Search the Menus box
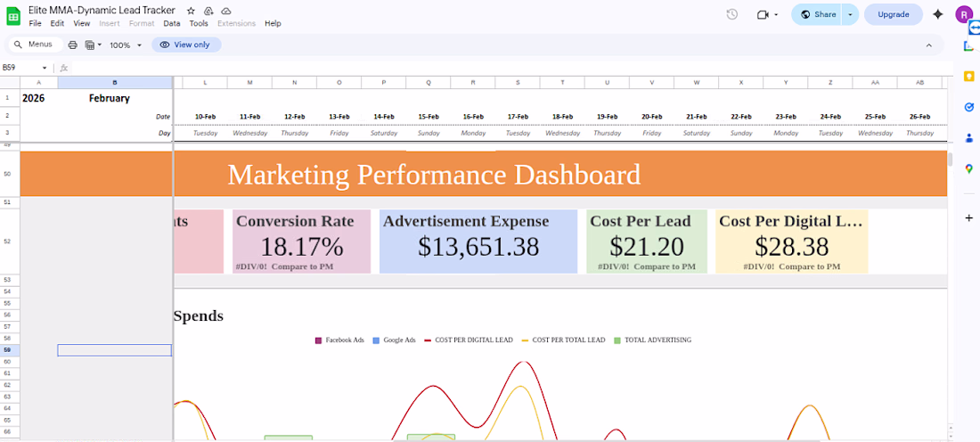Viewport: 980px width, 442px height. point(37,45)
